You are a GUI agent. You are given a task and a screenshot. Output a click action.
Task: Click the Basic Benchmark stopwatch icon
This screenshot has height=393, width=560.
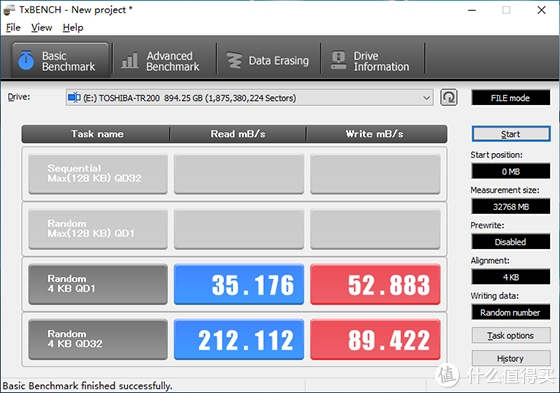(26, 60)
